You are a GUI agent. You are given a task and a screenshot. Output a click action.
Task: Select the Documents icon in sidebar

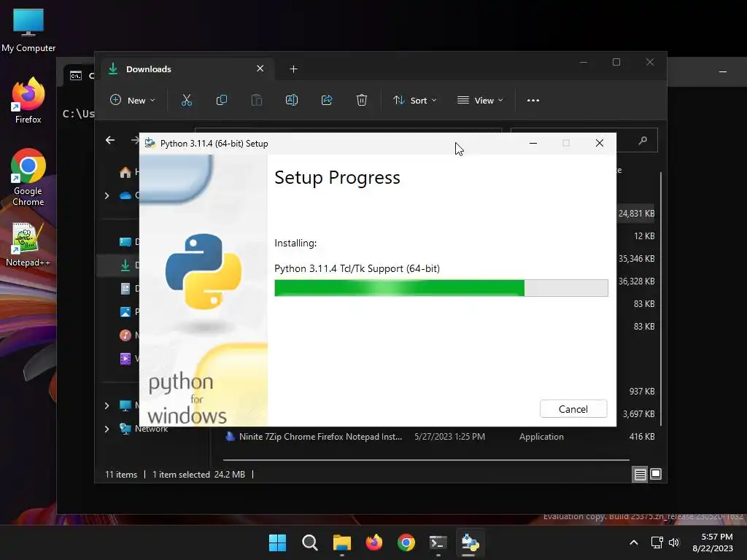pos(125,289)
